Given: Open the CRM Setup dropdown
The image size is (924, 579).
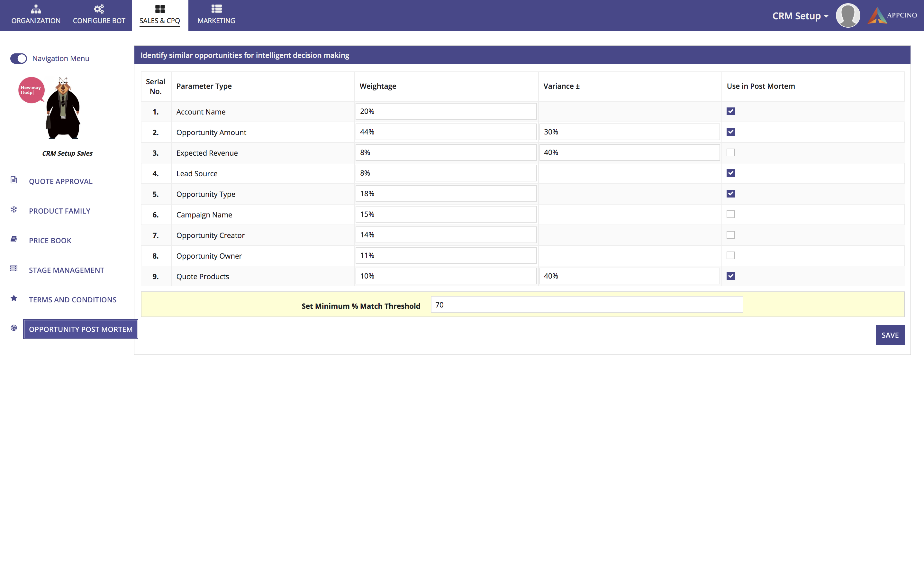Looking at the screenshot, I should 800,16.
